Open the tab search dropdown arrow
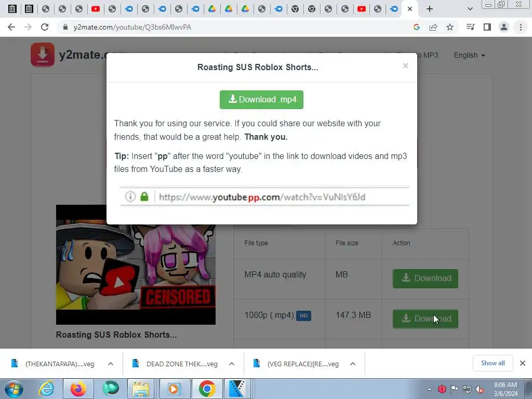 pos(470,9)
